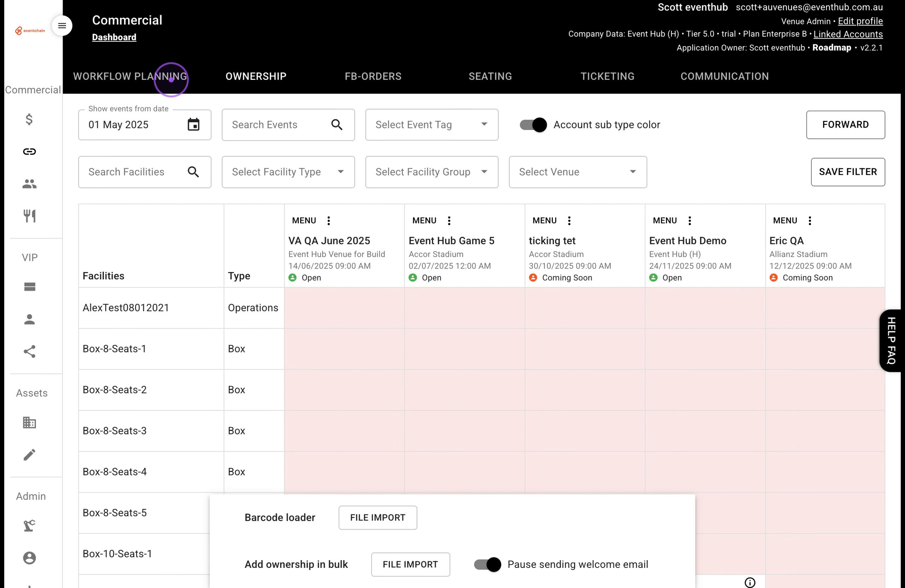Open the pencil edit icon under Assets
Image resolution: width=905 pixels, height=588 pixels.
29,454
